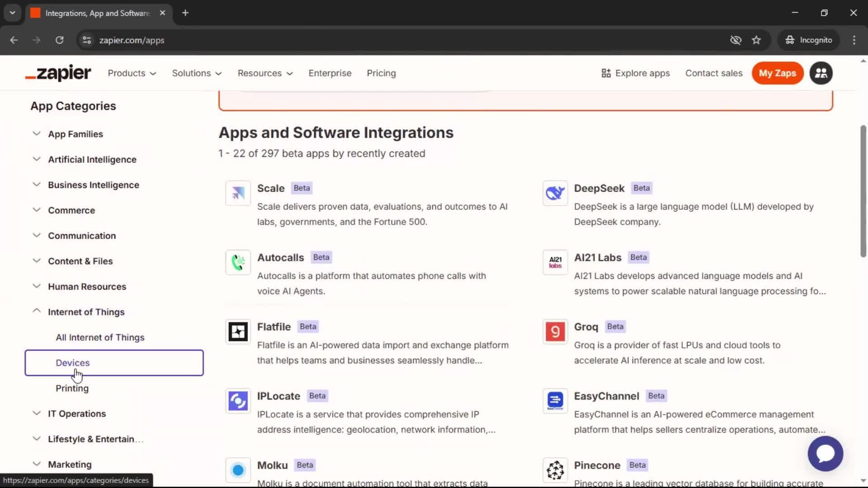This screenshot has height=488, width=868.
Task: Open the Pinecone logo icon
Action: [555, 470]
